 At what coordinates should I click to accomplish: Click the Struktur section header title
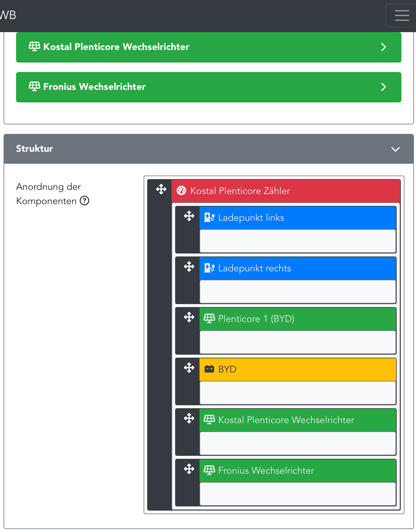coord(34,148)
